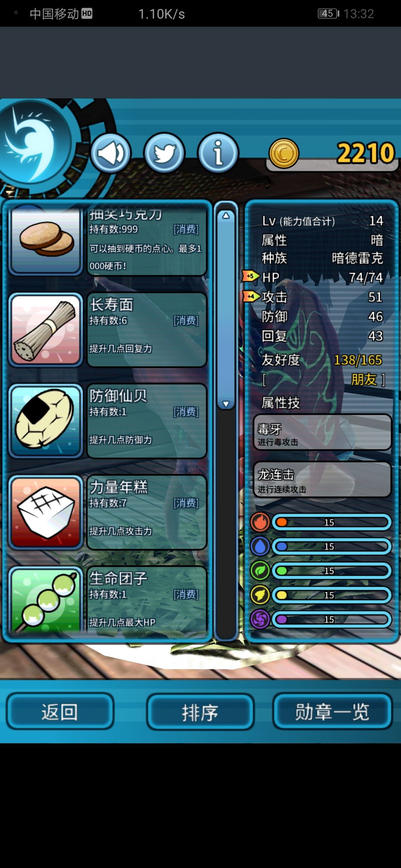Tap the leaf element icon
Viewport: 401px width, 868px height.
[260, 571]
